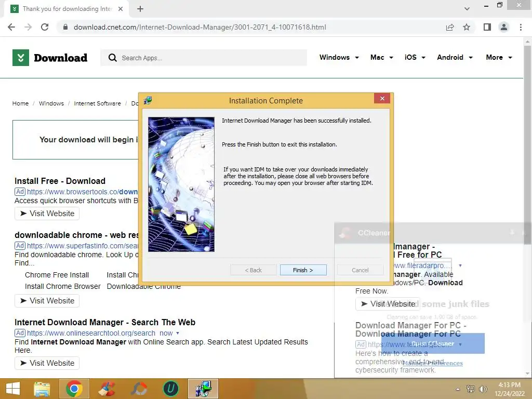Open a new browser tab
532x399 pixels.
pos(140,9)
